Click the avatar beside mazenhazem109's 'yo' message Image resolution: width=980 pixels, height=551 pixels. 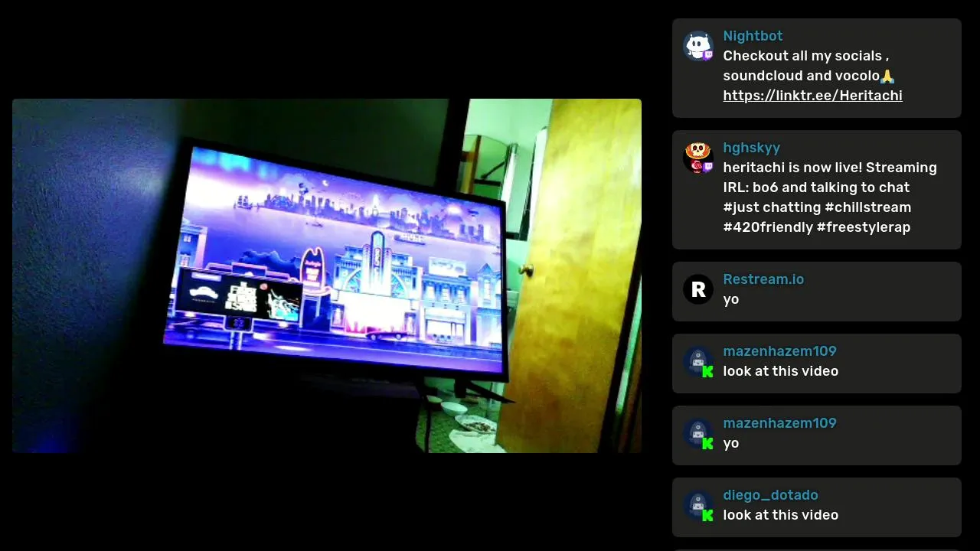tap(698, 434)
